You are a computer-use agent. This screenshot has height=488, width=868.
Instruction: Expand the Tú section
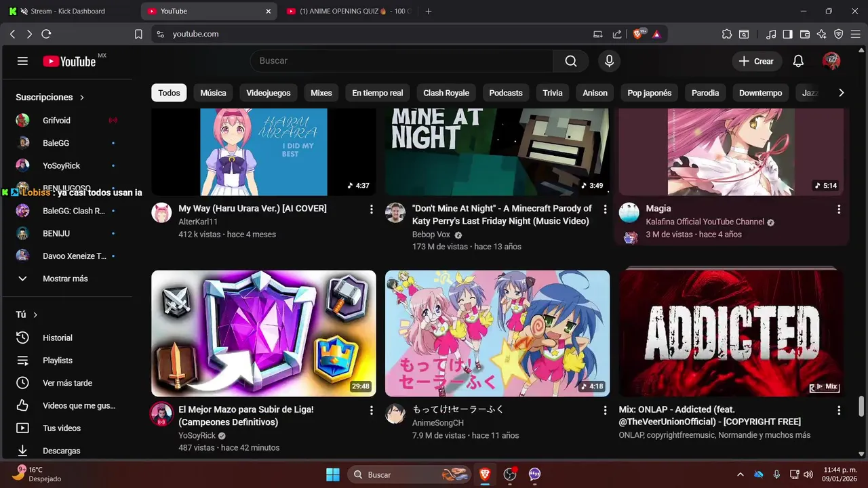click(27, 315)
